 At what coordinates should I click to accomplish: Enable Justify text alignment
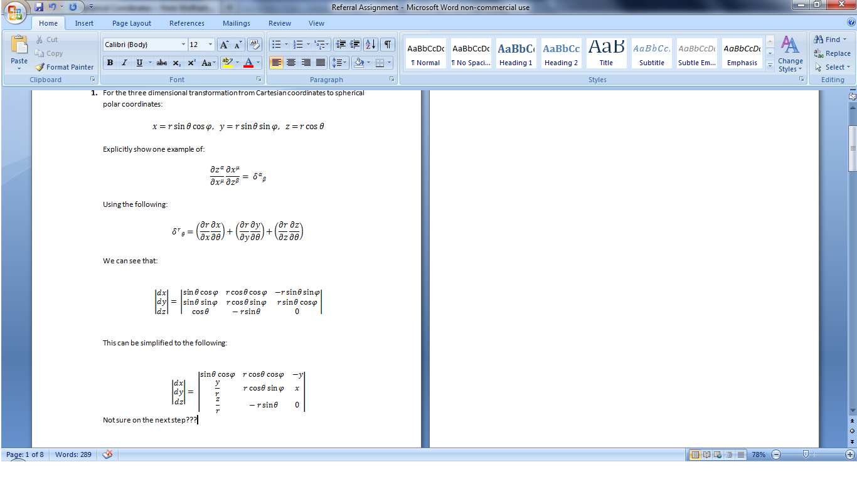click(x=321, y=63)
